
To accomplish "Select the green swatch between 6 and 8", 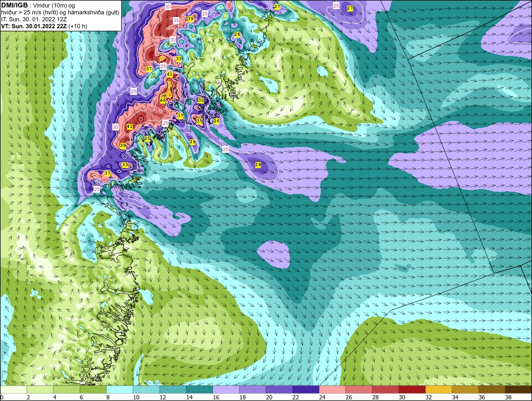I will click(x=93, y=389).
